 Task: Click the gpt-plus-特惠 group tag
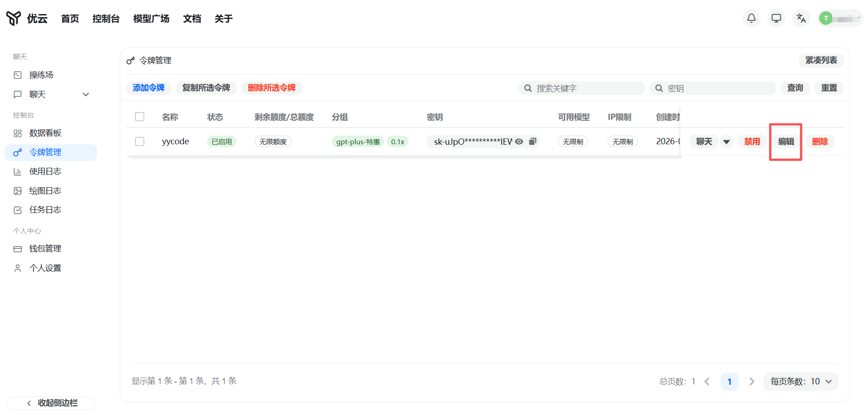(358, 142)
